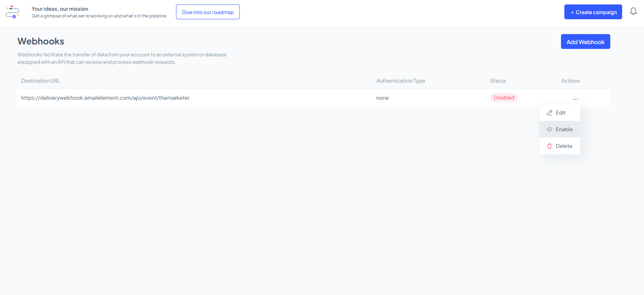Click the 'none' authentication type cell
The image size is (644, 295).
(382, 98)
